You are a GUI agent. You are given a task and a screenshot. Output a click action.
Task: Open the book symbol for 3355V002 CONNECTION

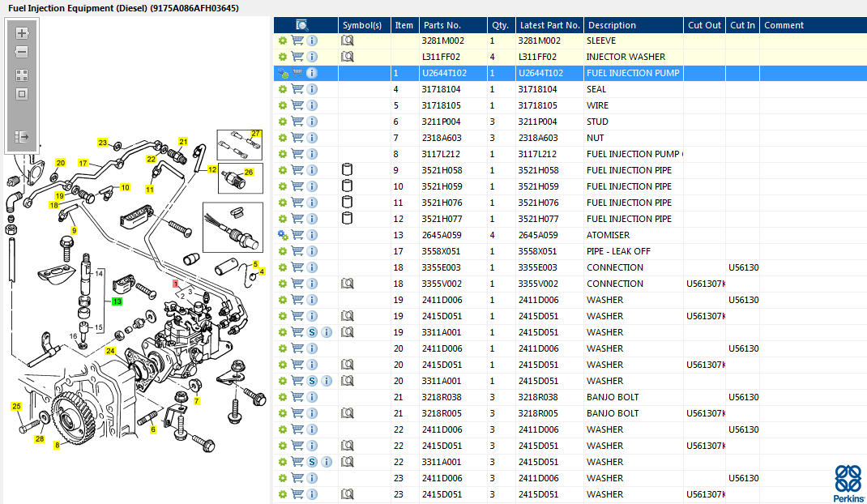348,284
